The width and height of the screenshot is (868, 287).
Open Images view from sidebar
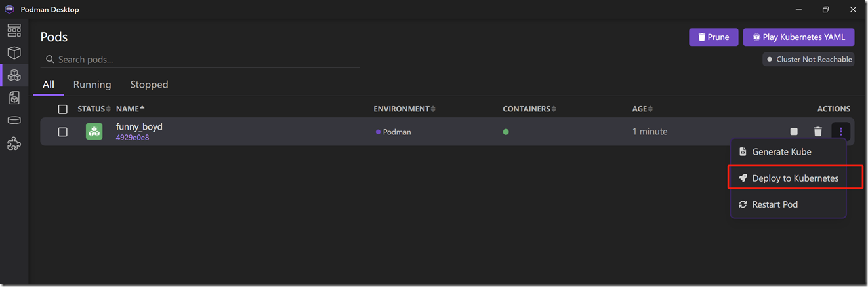pos(14,98)
